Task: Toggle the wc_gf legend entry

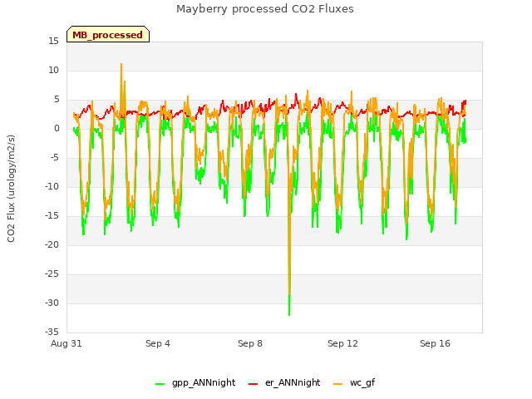Action: pyautogui.click(x=354, y=383)
